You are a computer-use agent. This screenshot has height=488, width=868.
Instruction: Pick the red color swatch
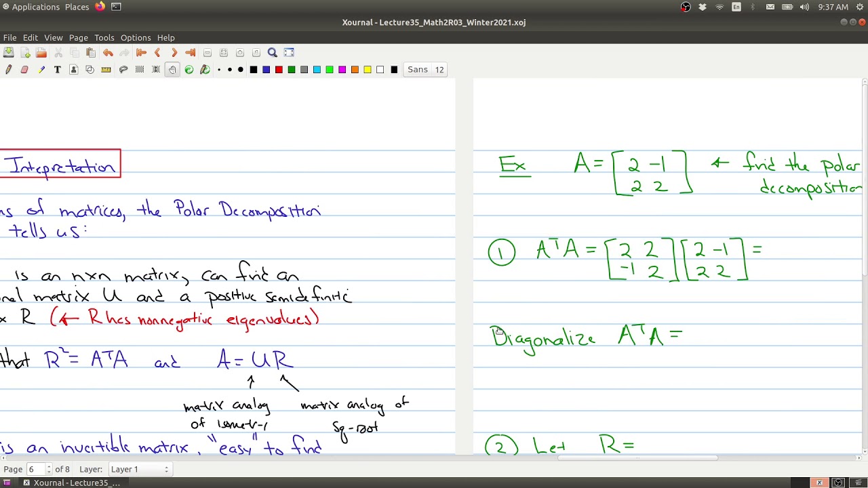(x=279, y=70)
